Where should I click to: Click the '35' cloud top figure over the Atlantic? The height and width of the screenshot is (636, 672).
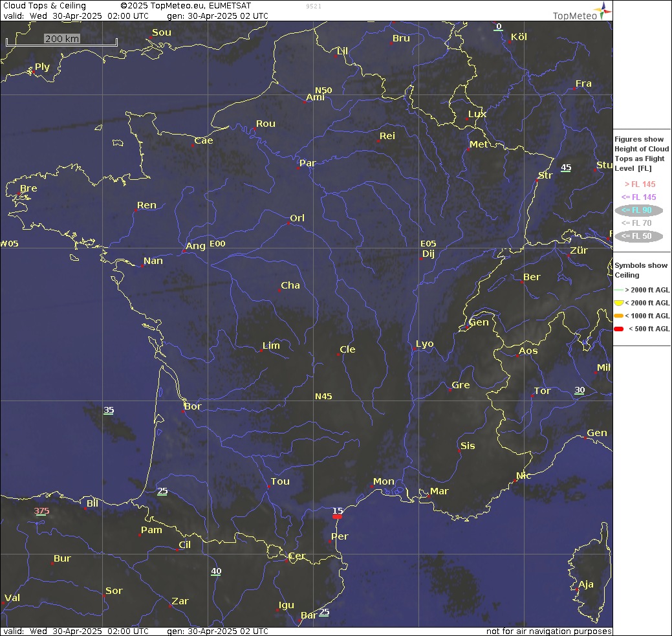coord(109,410)
